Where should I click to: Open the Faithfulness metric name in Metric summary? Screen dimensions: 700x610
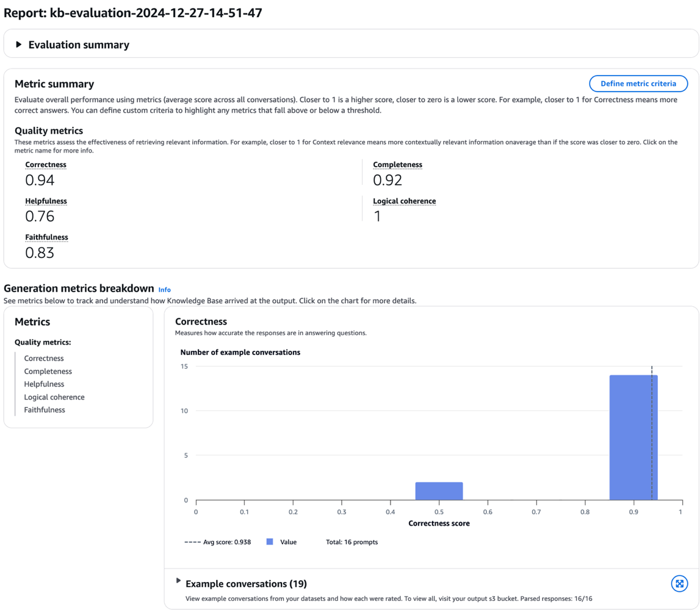[46, 237]
